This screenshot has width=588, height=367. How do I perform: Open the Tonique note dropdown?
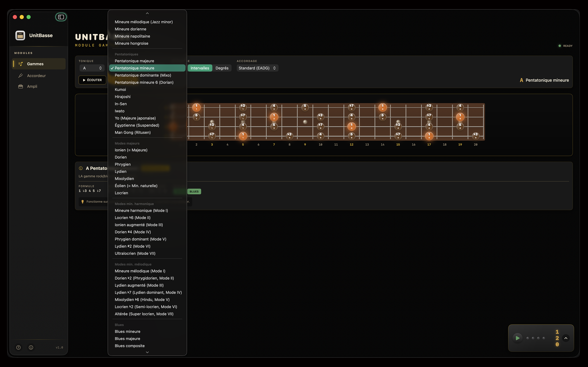tap(92, 68)
